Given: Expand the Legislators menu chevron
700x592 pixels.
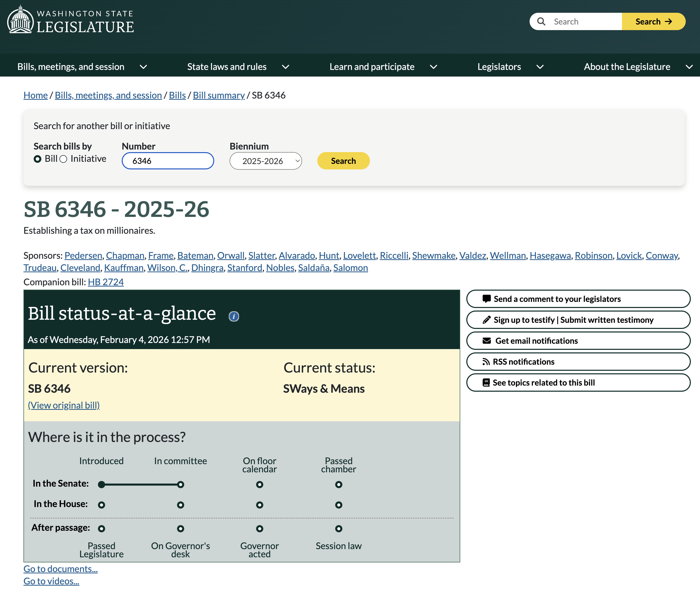Looking at the screenshot, I should click(540, 66).
